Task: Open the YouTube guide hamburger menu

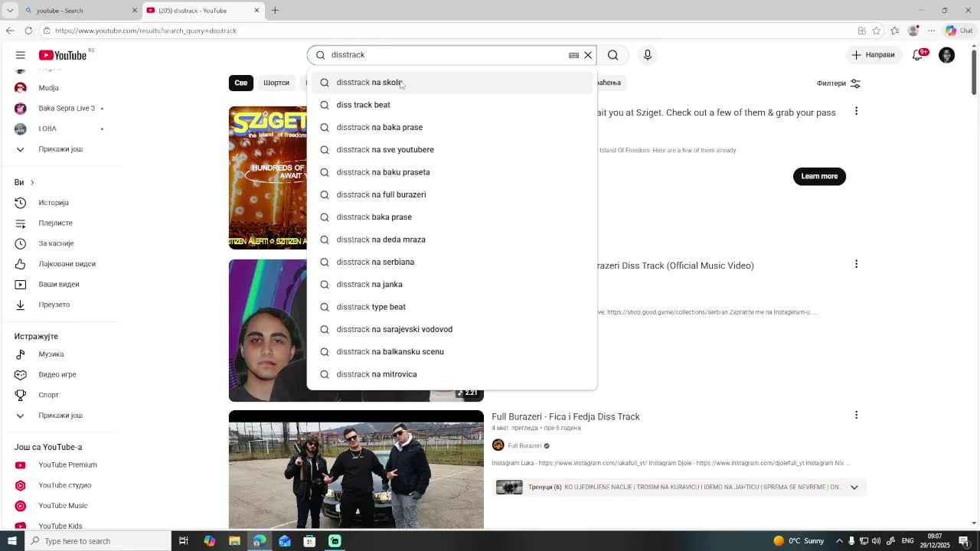Action: [21, 55]
